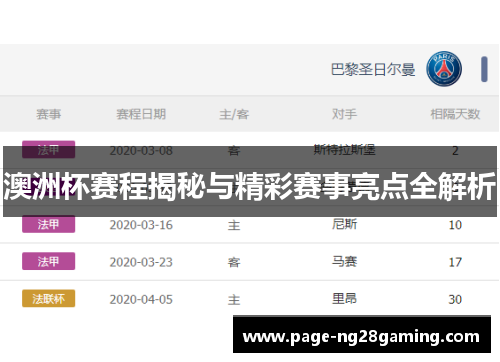Click the blue vertical bar beside the PSG logo
Image resolution: width=500 pixels, height=362 pixels.
[484, 69]
